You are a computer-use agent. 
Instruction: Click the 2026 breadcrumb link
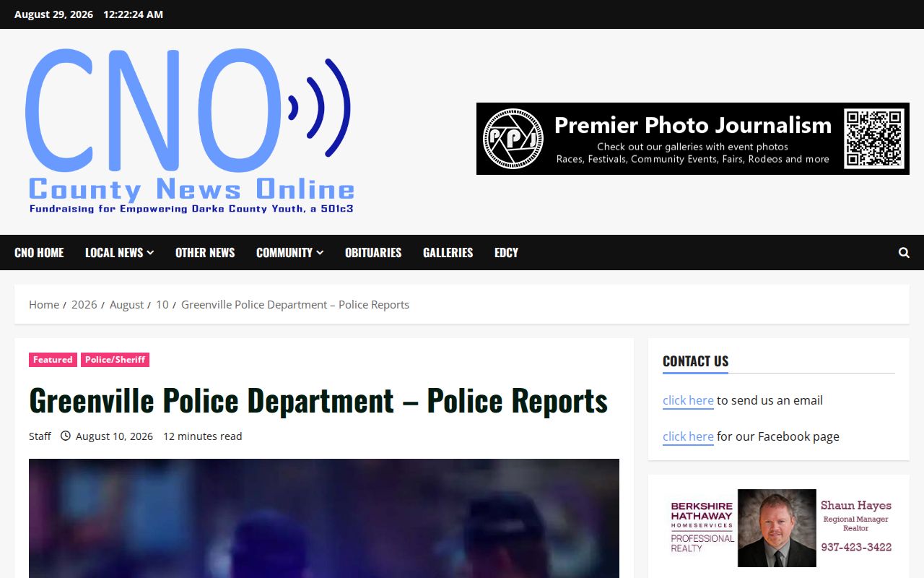pos(84,305)
